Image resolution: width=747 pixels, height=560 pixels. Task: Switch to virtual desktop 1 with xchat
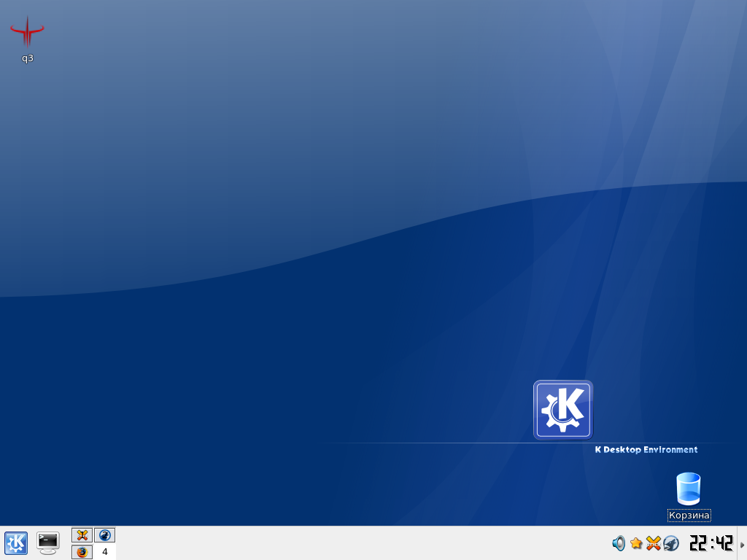coord(82,535)
